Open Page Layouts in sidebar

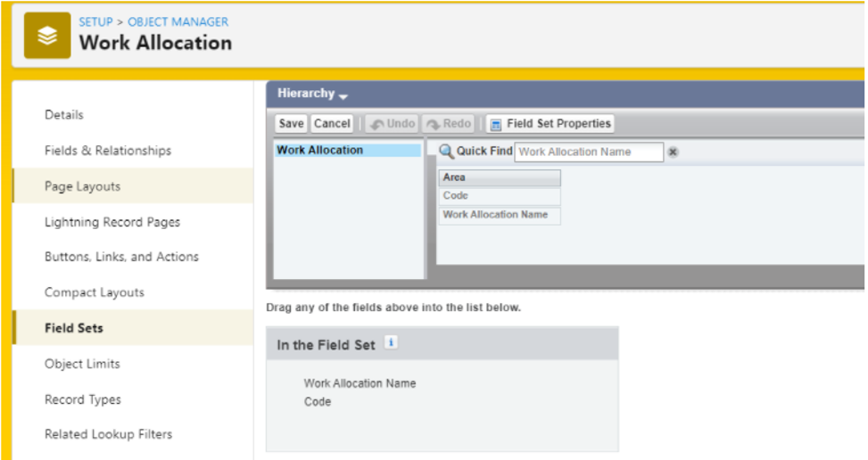82,186
